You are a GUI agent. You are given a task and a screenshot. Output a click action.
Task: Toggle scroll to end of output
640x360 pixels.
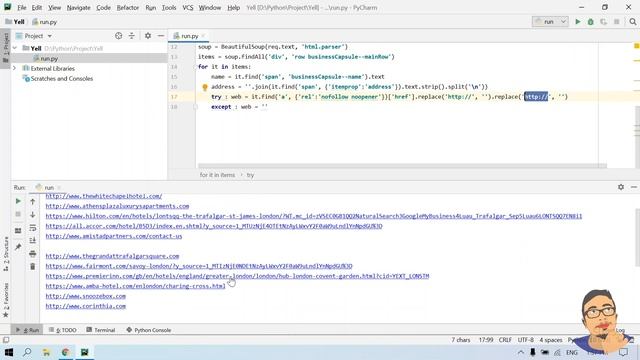[33, 240]
